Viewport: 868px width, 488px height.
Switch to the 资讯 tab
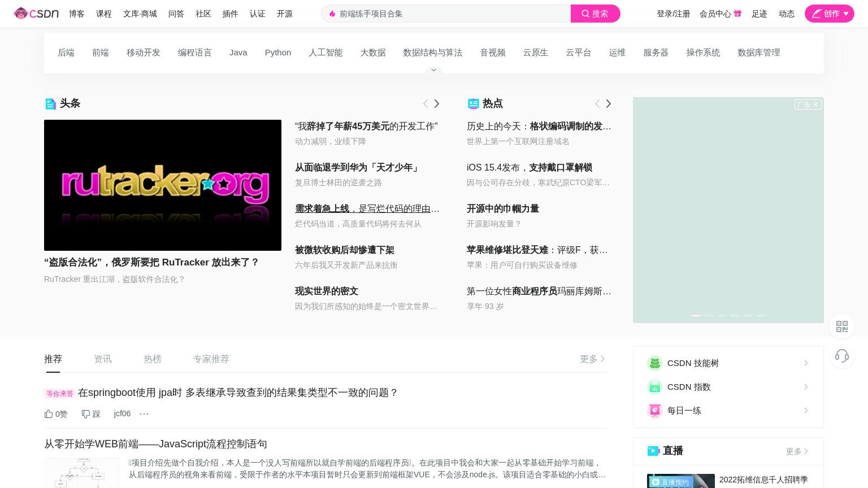pyautogui.click(x=103, y=359)
